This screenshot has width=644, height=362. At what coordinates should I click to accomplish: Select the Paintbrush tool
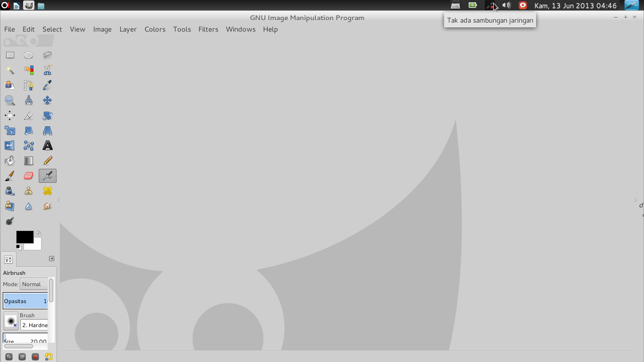pos(10,176)
